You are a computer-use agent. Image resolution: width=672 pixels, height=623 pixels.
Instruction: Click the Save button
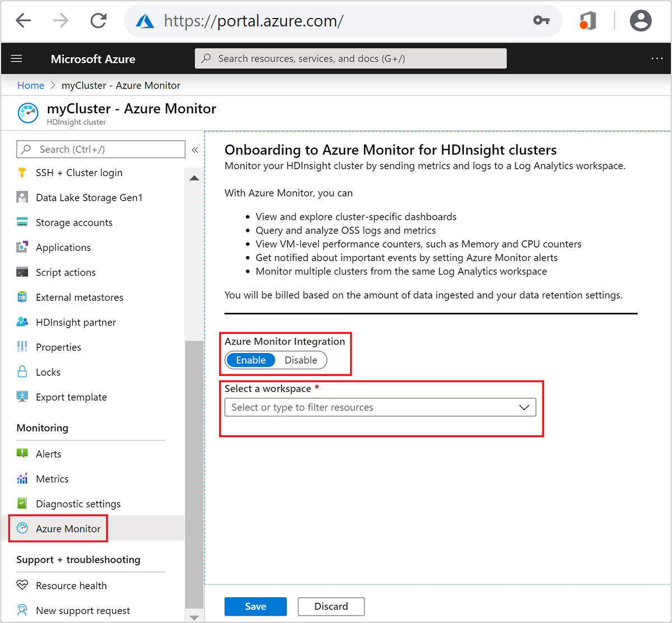pyautogui.click(x=255, y=606)
